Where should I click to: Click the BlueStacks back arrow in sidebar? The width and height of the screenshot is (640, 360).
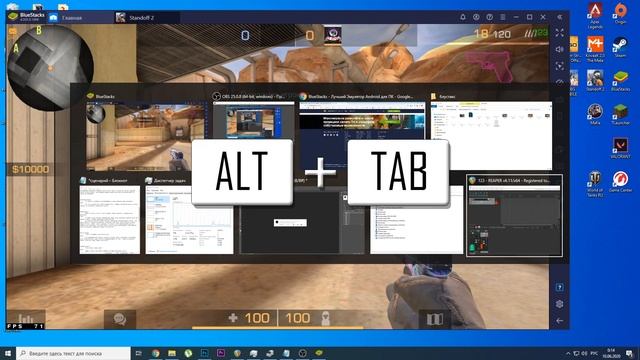[560, 321]
